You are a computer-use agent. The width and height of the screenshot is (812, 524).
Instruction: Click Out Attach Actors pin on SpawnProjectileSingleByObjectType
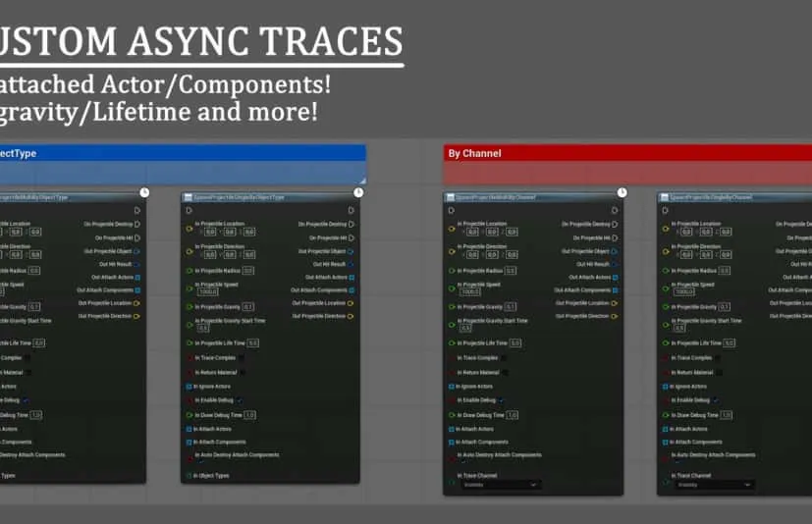[x=352, y=277]
